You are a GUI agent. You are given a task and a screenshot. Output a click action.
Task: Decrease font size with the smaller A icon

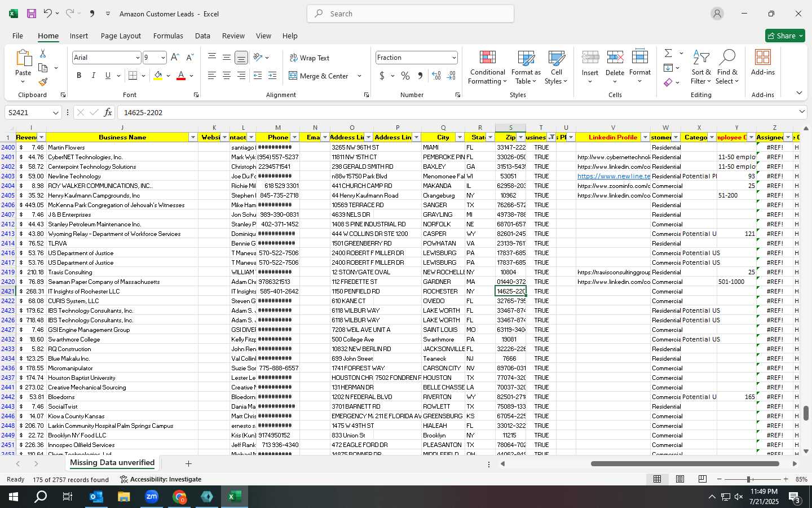[189, 58]
